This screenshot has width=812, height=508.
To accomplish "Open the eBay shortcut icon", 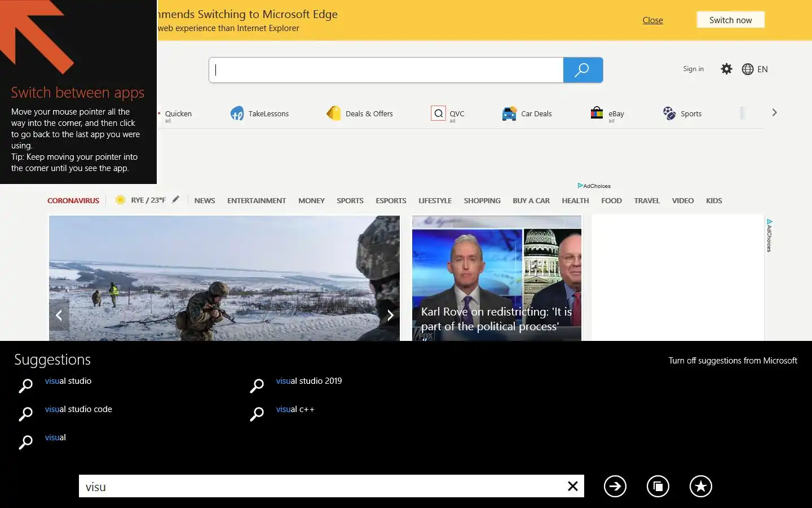I will [597, 113].
